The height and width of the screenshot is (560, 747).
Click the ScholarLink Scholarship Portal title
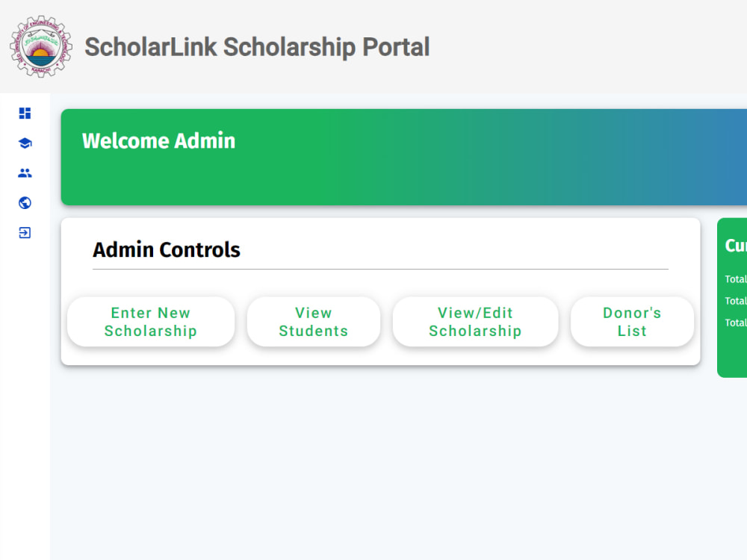tap(257, 47)
